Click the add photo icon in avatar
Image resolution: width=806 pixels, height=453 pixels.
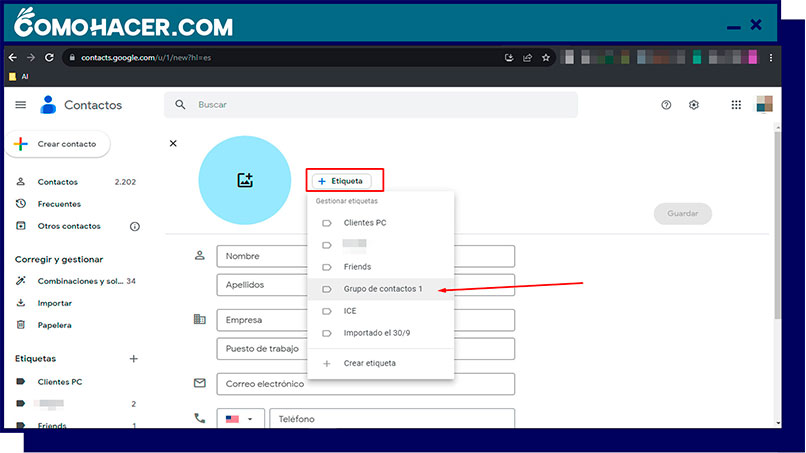[x=244, y=180]
